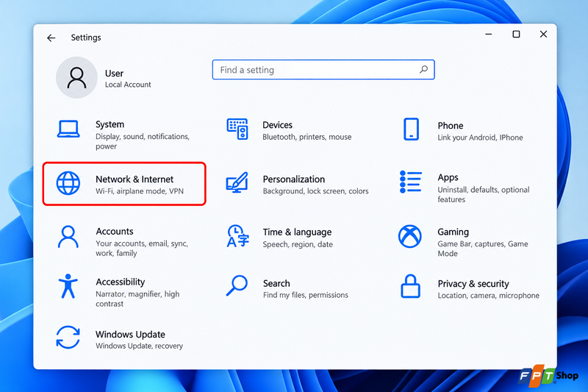
Task: Click the Accessibility figure icon
Action: 68,286
